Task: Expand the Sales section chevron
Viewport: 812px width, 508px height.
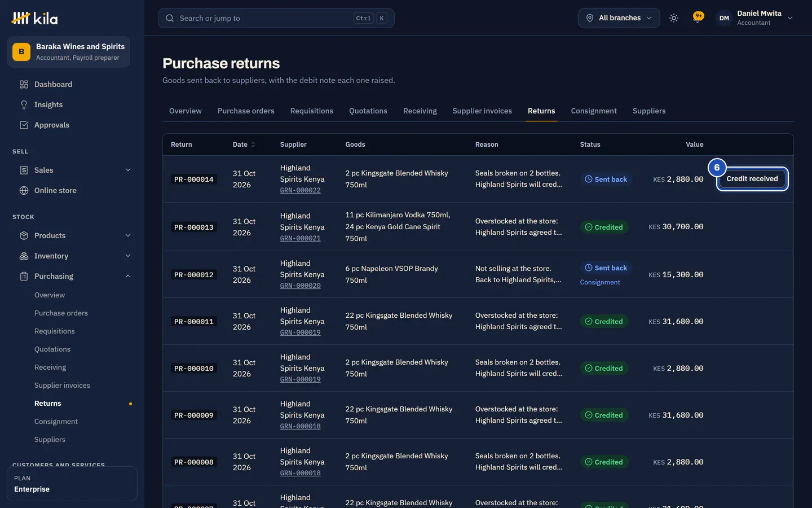Action: (128, 170)
